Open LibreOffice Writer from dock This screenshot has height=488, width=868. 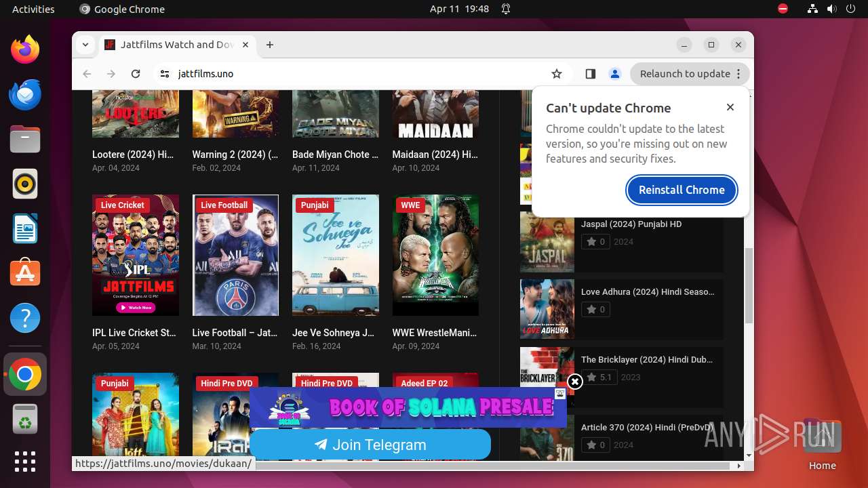[x=25, y=228]
